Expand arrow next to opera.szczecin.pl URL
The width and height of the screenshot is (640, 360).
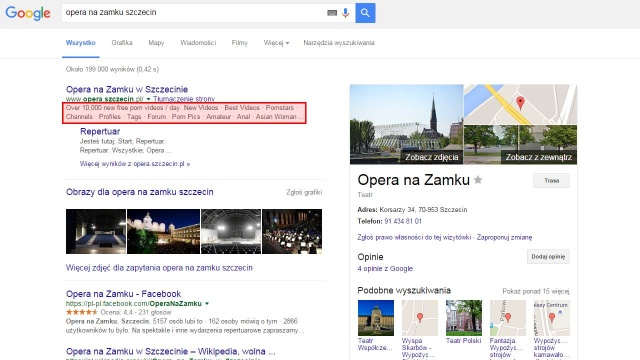[x=149, y=99]
